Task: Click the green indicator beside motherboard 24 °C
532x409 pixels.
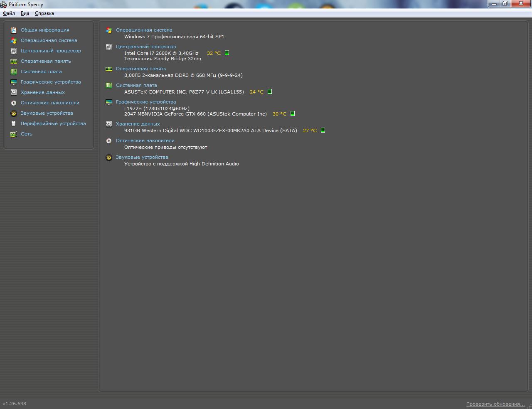Action: point(270,91)
